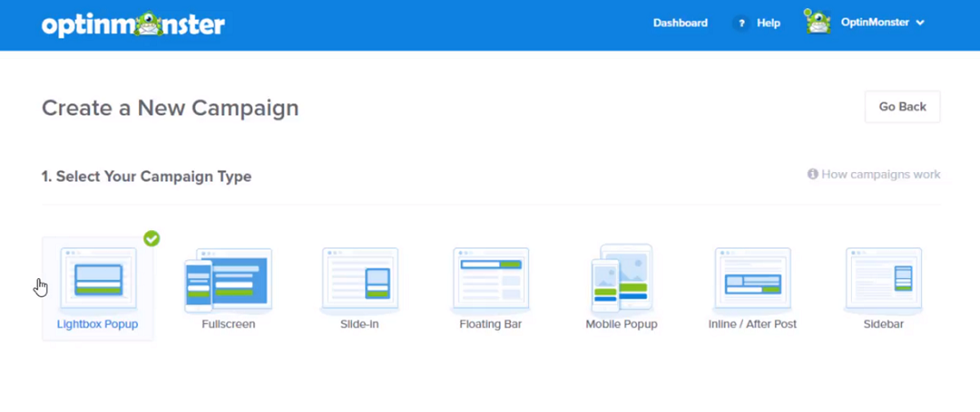Toggle the green checkmark on Lightbox Popup
980x412 pixels.
[151, 238]
